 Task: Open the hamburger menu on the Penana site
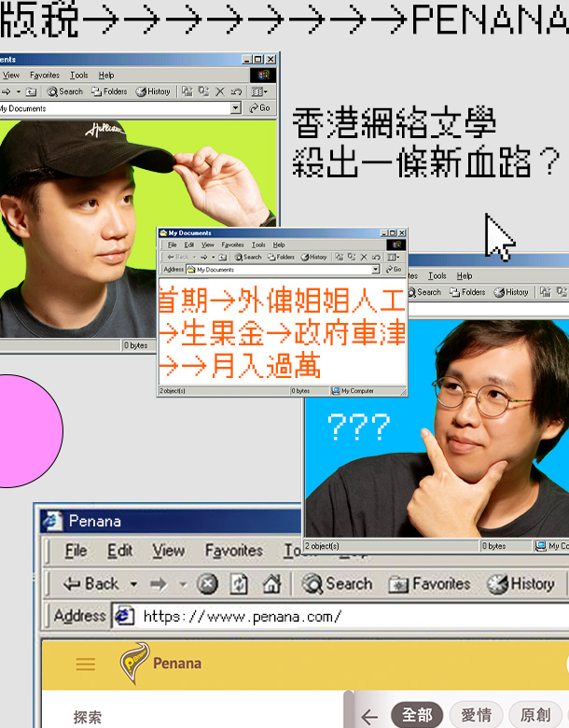[x=86, y=665]
